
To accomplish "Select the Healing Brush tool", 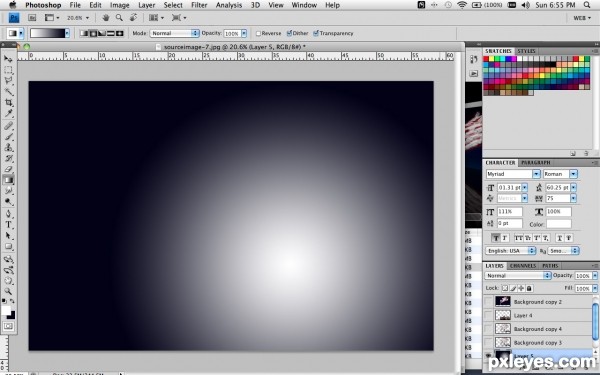I will (8, 126).
